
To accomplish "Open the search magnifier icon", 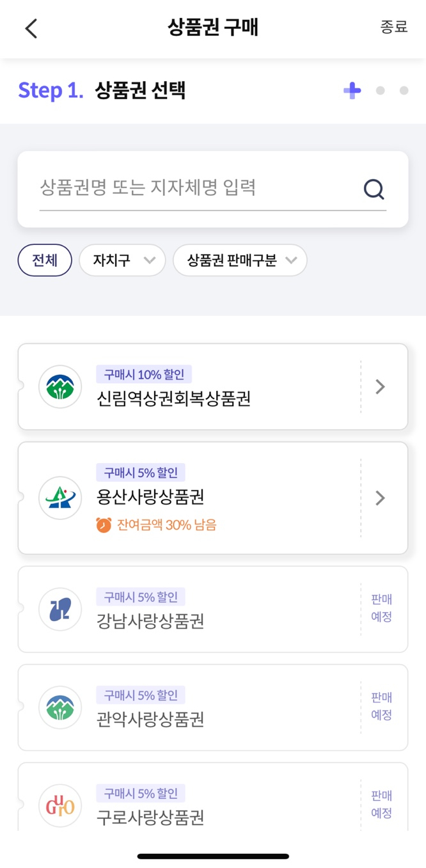I will [x=373, y=189].
